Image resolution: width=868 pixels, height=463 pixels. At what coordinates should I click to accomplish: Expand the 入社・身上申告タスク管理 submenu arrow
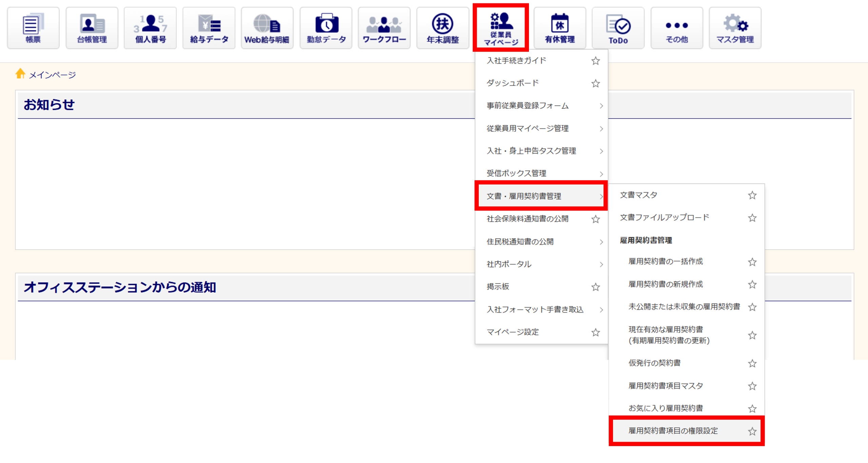(601, 151)
